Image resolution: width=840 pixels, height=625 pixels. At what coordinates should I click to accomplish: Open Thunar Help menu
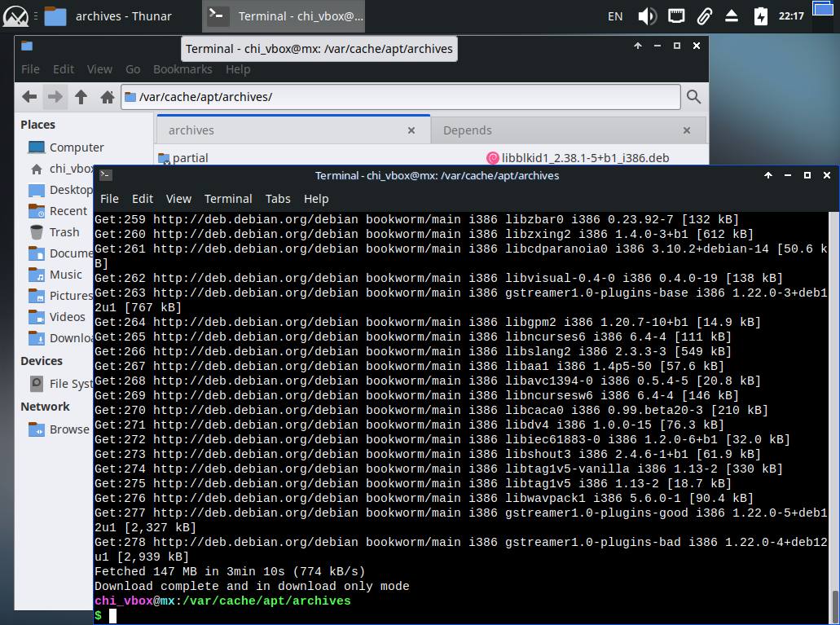point(238,69)
